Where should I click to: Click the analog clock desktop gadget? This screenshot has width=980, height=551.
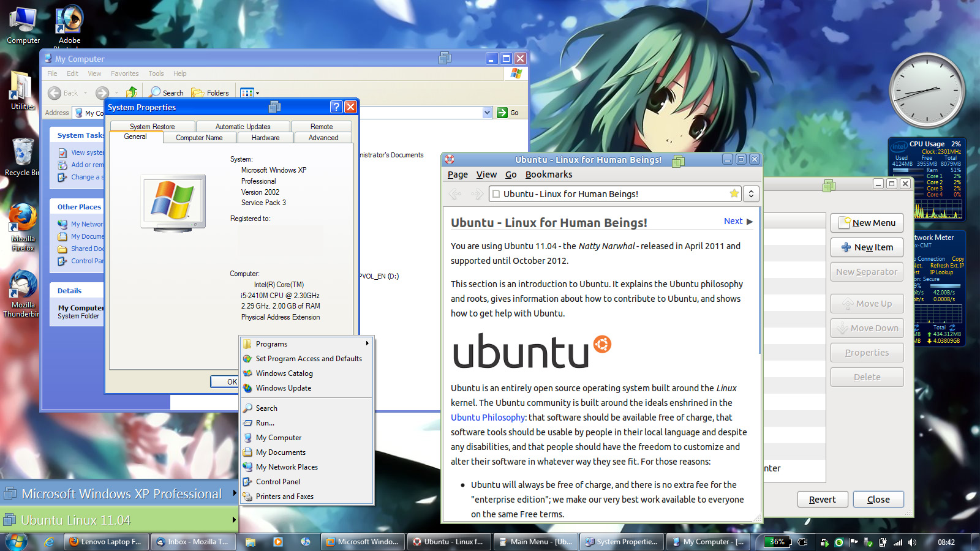tap(926, 91)
